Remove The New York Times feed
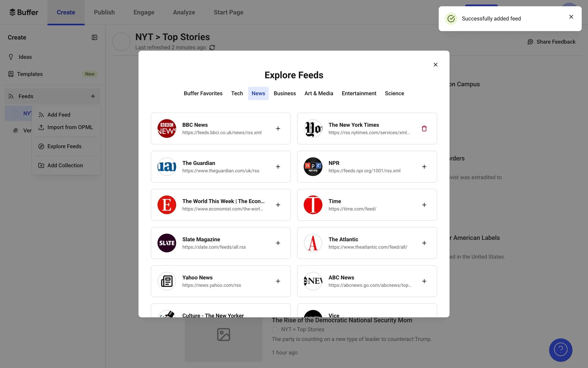The image size is (588, 368). (x=424, y=128)
